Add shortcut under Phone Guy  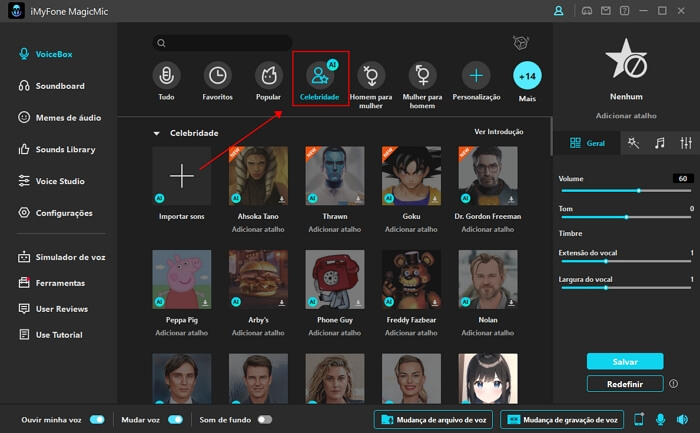[x=335, y=333]
